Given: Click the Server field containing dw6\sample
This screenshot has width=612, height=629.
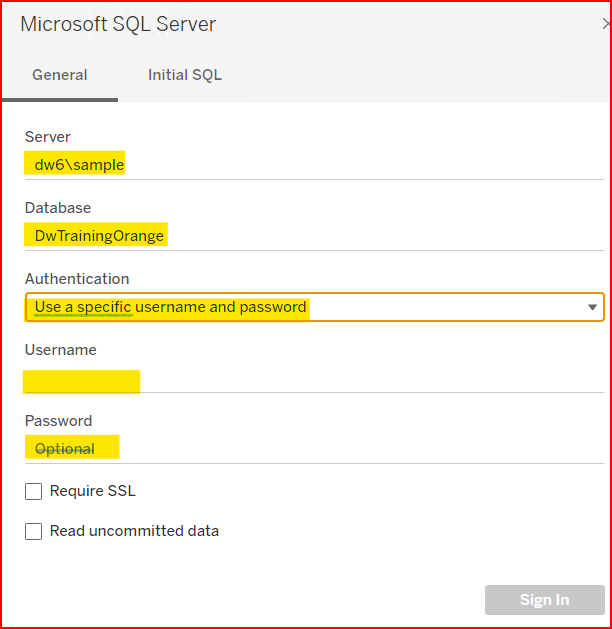Looking at the screenshot, I should pyautogui.click(x=300, y=165).
